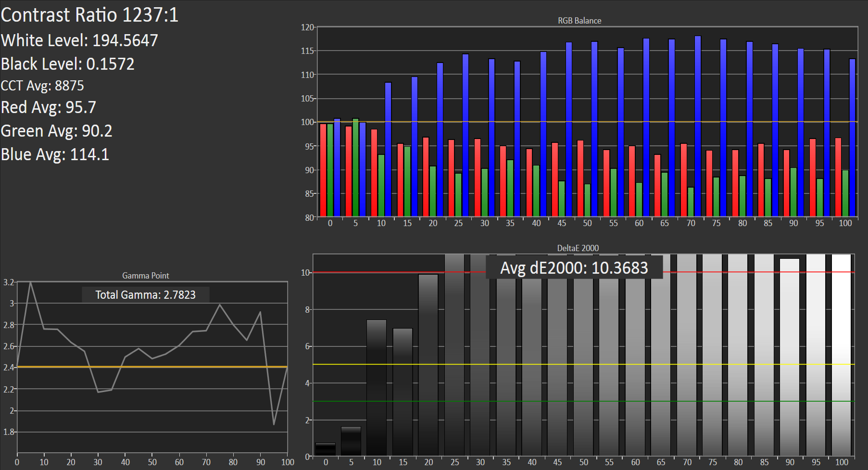Viewport: 868px width, 470px height.
Task: Click the DeltaE bar at 20
Action: [x=428, y=365]
